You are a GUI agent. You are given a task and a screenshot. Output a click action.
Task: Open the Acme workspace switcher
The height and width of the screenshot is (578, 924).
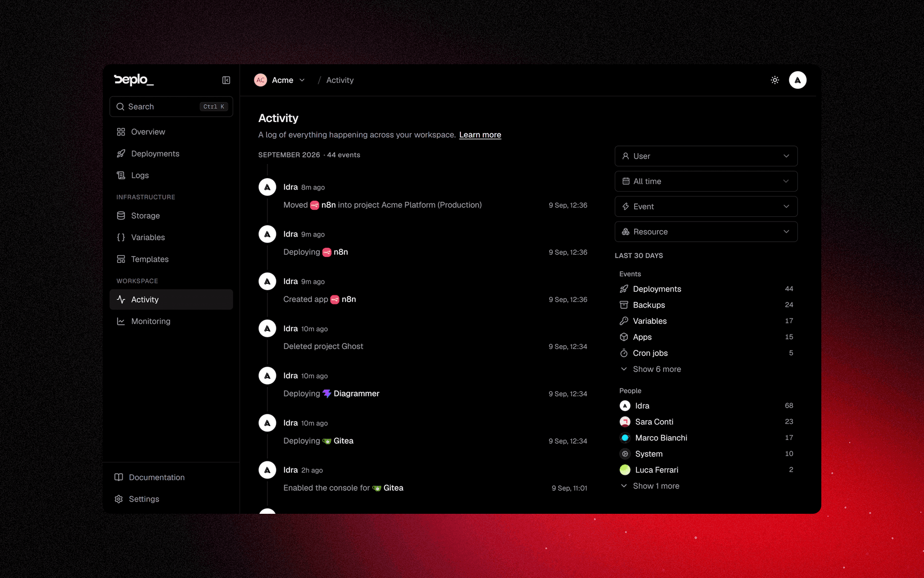coord(280,80)
